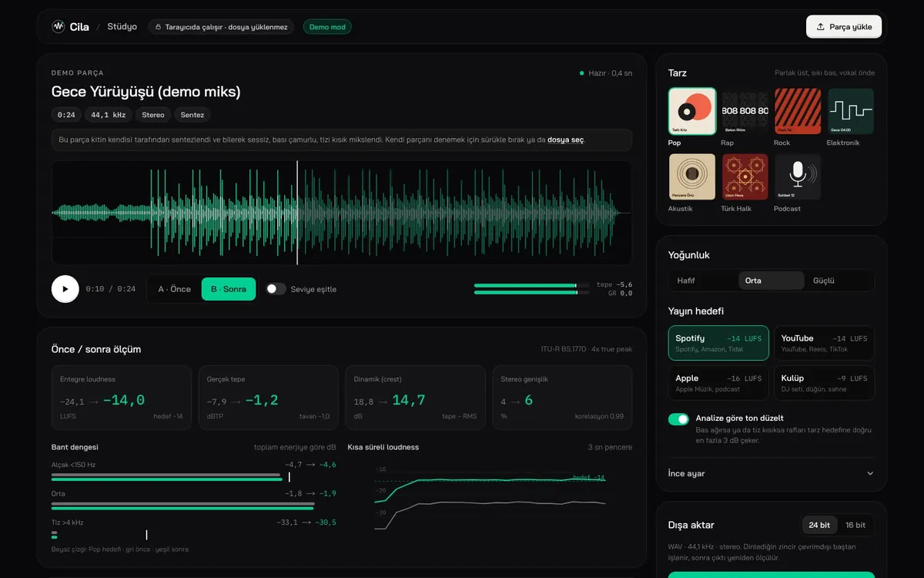Image resolution: width=924 pixels, height=578 pixels.
Task: Select the Pop genre cover
Action: click(692, 112)
